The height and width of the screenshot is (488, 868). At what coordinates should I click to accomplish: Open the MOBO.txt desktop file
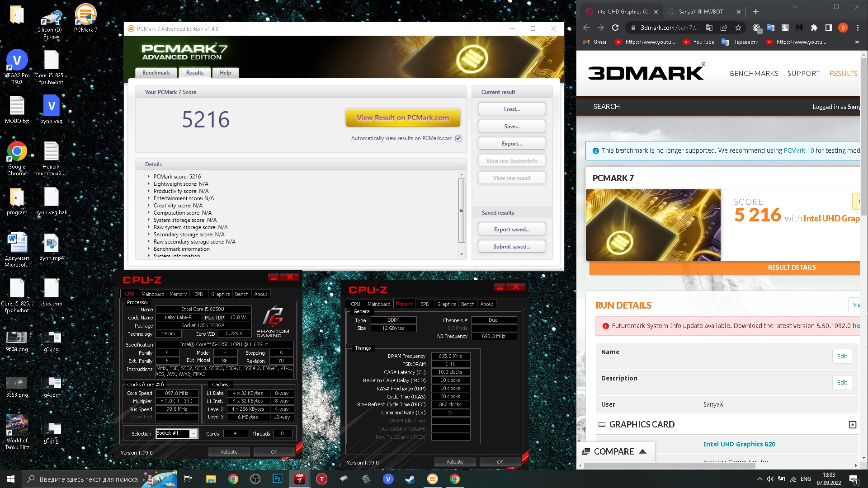pyautogui.click(x=17, y=109)
